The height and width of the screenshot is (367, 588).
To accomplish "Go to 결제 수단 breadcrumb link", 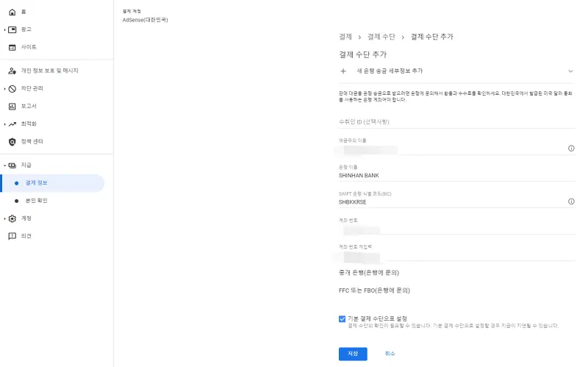I will tap(381, 37).
